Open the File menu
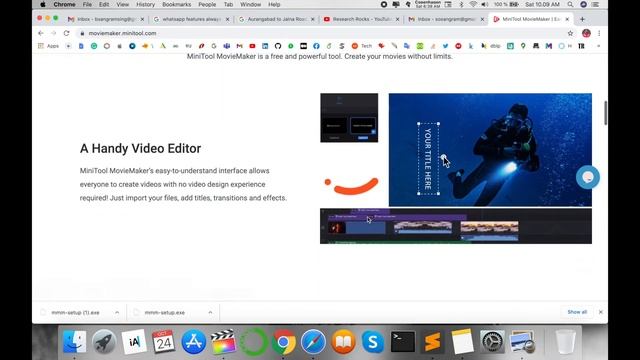 point(87,4)
